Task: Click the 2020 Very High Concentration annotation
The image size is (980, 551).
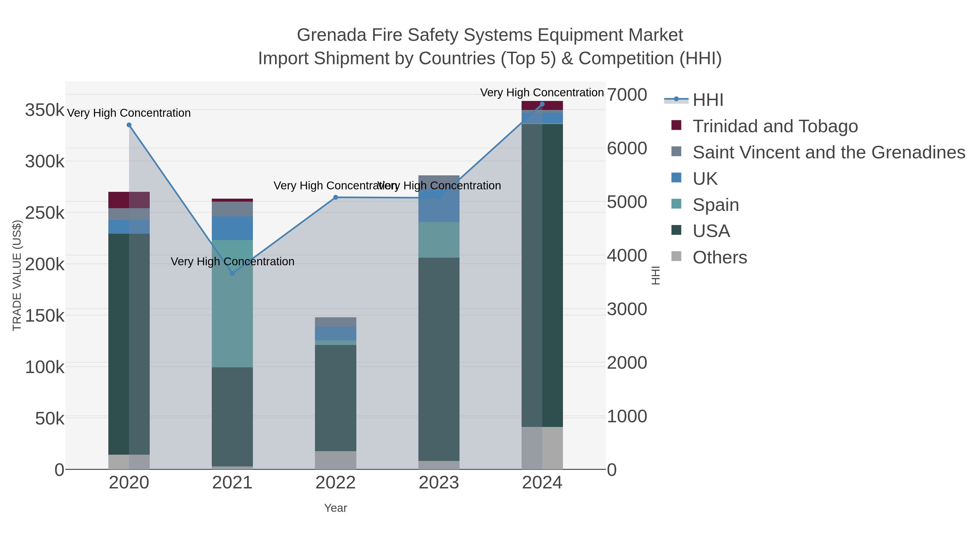Action: tap(129, 113)
